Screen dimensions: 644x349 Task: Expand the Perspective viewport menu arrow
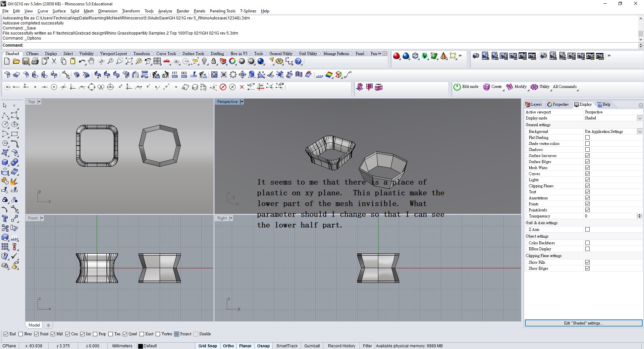click(242, 102)
